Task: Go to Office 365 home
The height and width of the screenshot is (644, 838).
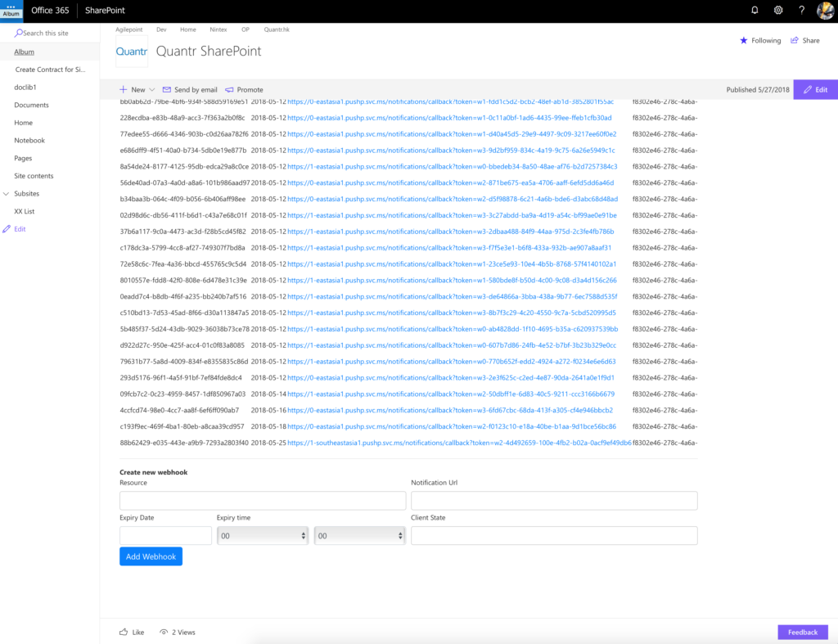Action: (50, 11)
